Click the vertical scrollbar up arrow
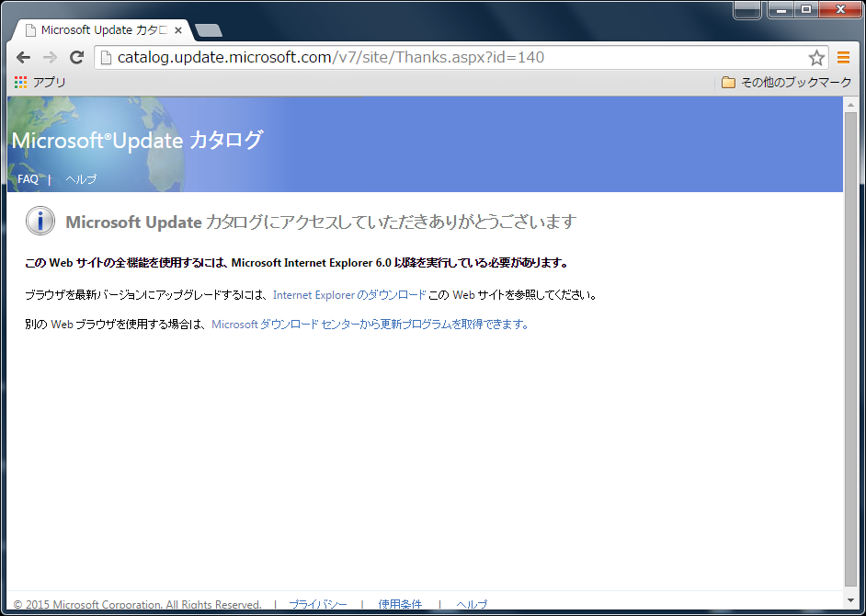 [850, 104]
